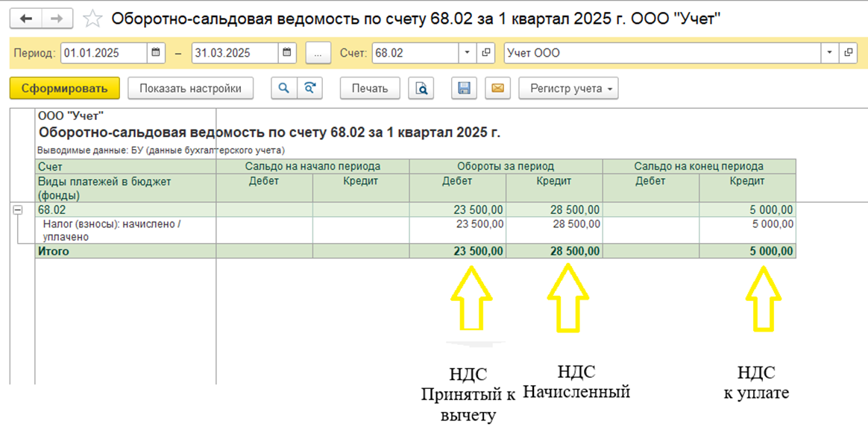
Task: Collapse the 68.02 account group
Action: [18, 210]
